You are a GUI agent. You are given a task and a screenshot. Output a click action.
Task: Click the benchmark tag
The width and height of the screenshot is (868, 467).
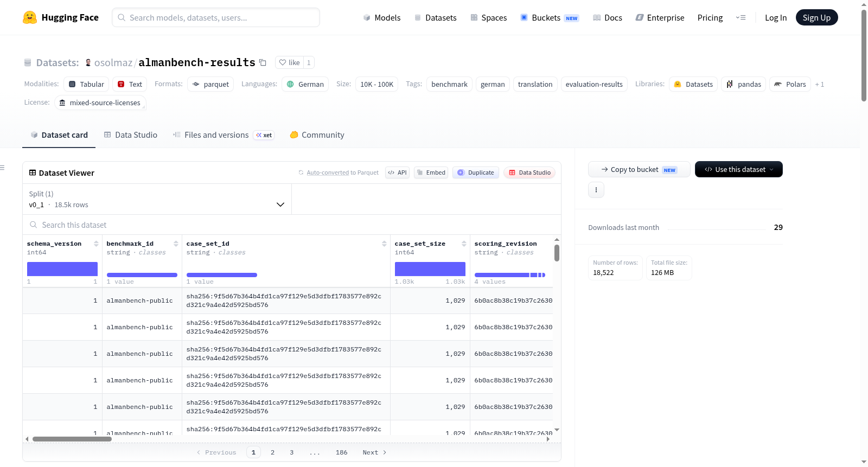(449, 84)
